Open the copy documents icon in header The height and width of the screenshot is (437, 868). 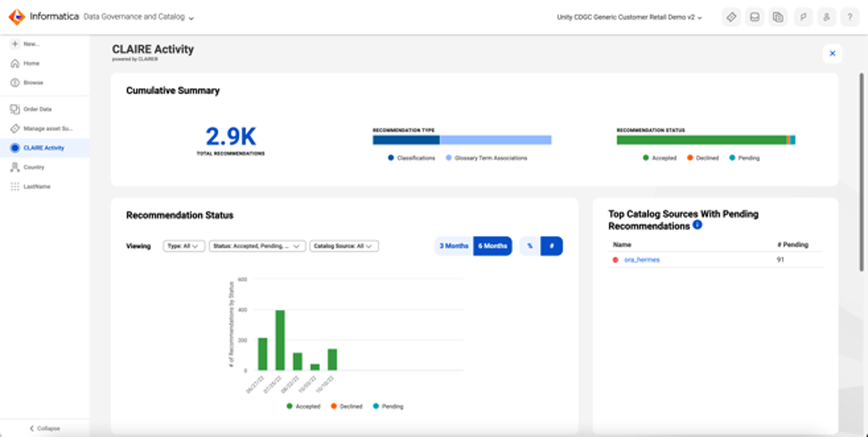[x=778, y=17]
